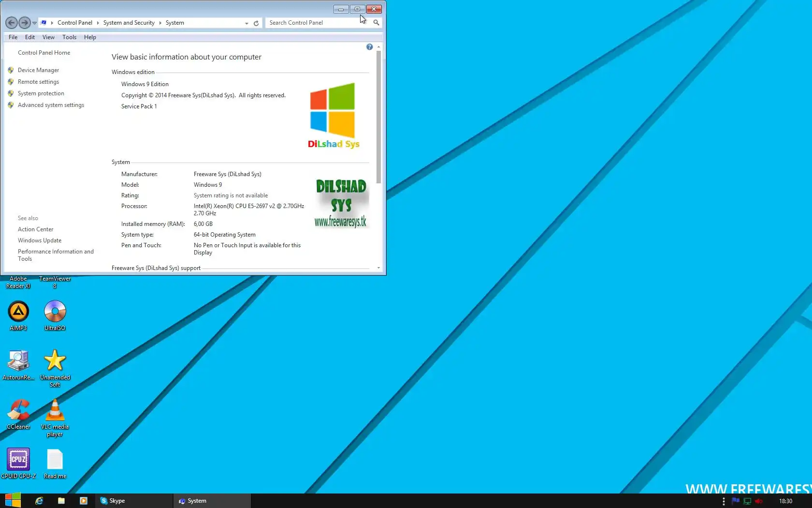Open the blue Help question mark icon
Screen dimensions: 812x508
[x=369, y=47]
